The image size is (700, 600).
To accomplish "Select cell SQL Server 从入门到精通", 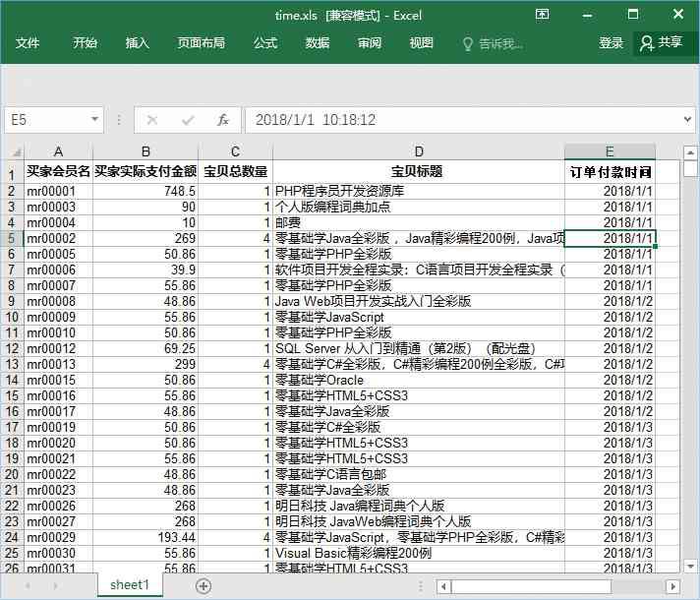I will 419,348.
